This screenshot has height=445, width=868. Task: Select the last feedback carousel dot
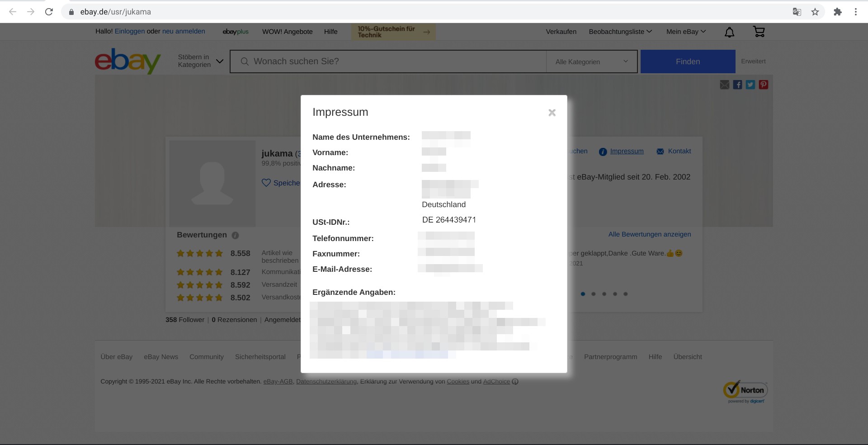626,294
